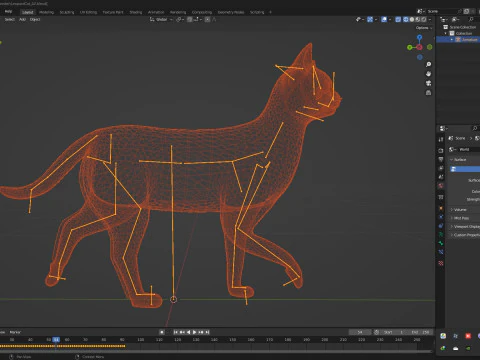The height and width of the screenshot is (360, 480).
Task: Switch to the Modeling workspace tab
Action: [46, 12]
